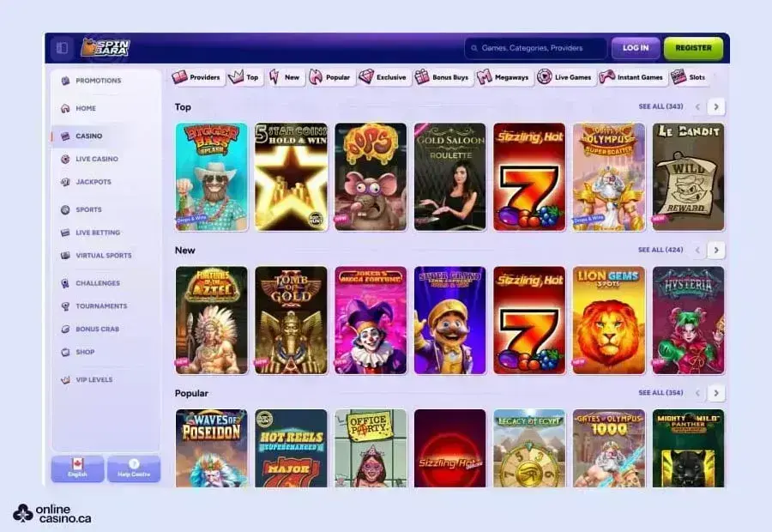This screenshot has width=772, height=532.
Task: Change language via English flag button
Action: point(77,469)
